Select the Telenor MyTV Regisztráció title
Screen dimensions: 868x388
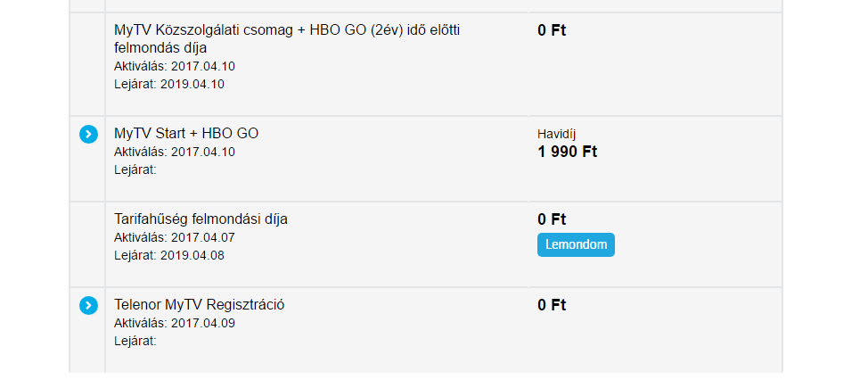click(200, 305)
